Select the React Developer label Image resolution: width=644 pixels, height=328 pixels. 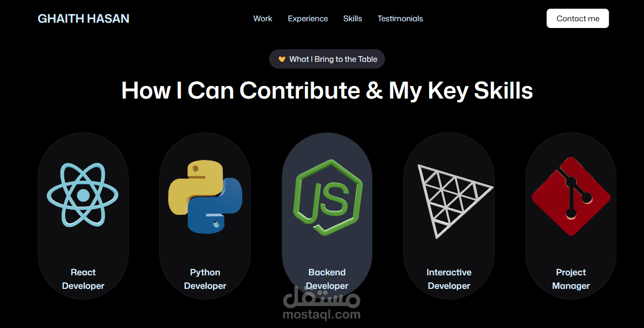83,279
